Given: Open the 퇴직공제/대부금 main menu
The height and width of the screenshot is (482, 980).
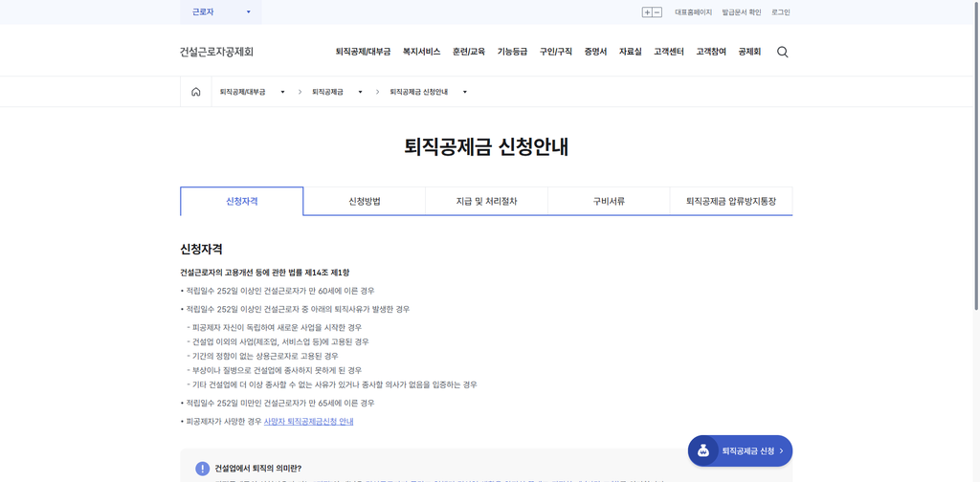Looking at the screenshot, I should [363, 52].
